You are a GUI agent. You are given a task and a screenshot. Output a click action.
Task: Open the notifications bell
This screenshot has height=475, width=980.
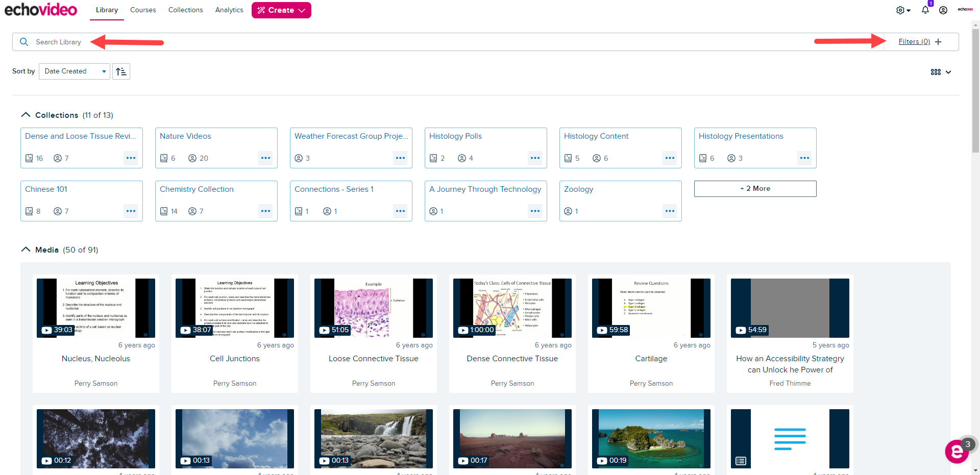[925, 10]
